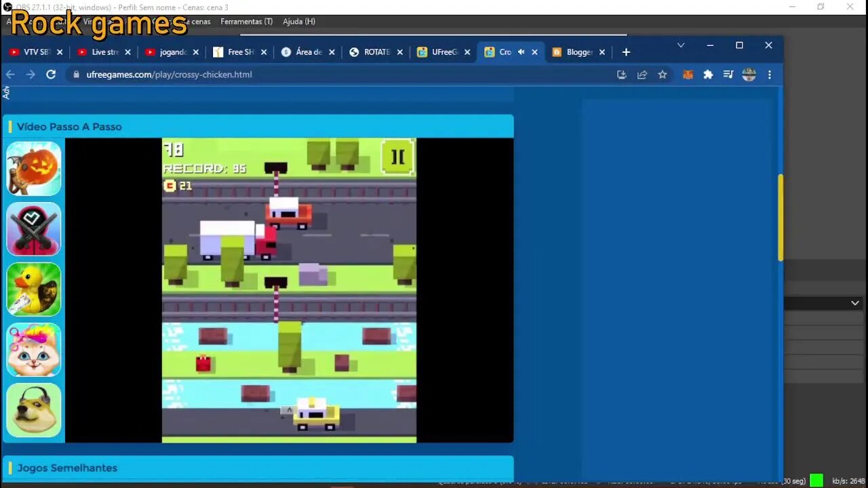868x488 pixels.
Task: Open a new browser tab
Action: point(626,52)
